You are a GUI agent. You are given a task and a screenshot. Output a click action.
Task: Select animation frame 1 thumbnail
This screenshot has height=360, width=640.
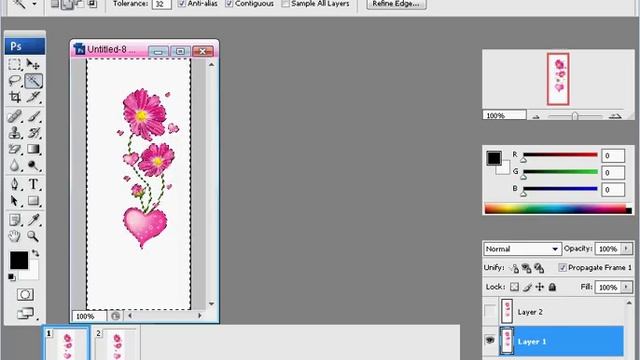click(x=67, y=344)
